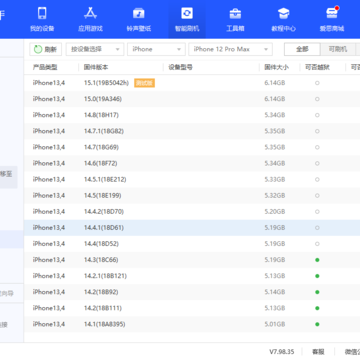Select firmware 14.5.1(18E212)
Screen dimensions: 360x360
(192, 179)
